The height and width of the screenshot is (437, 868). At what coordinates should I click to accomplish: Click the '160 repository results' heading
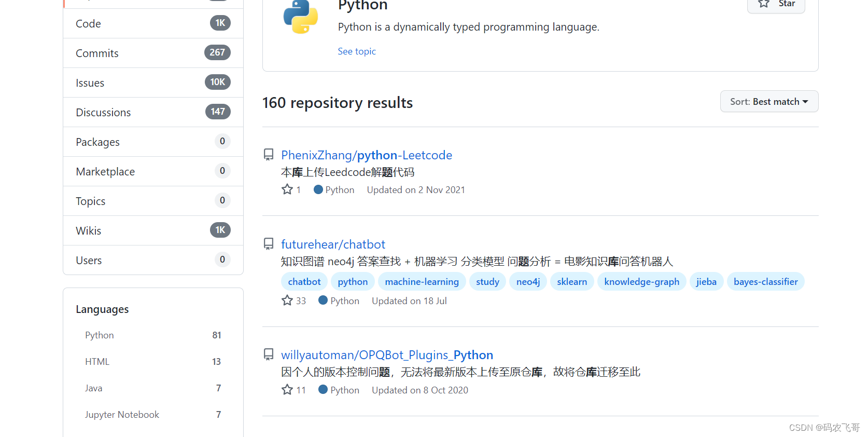[338, 103]
